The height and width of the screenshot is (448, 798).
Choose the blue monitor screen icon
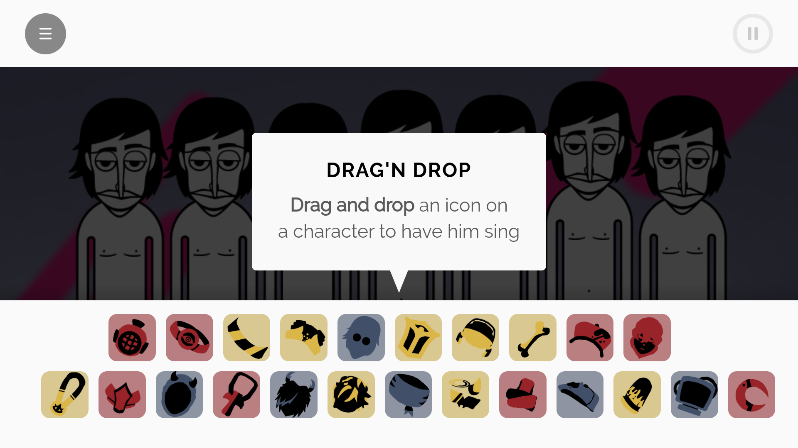pos(694,395)
